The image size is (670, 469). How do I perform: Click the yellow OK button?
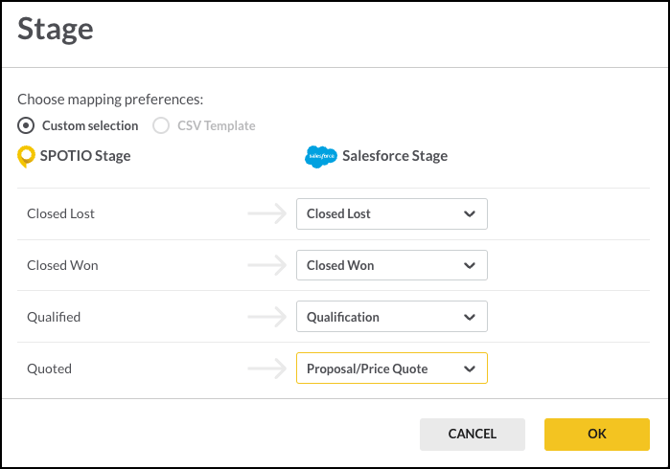[x=597, y=434]
